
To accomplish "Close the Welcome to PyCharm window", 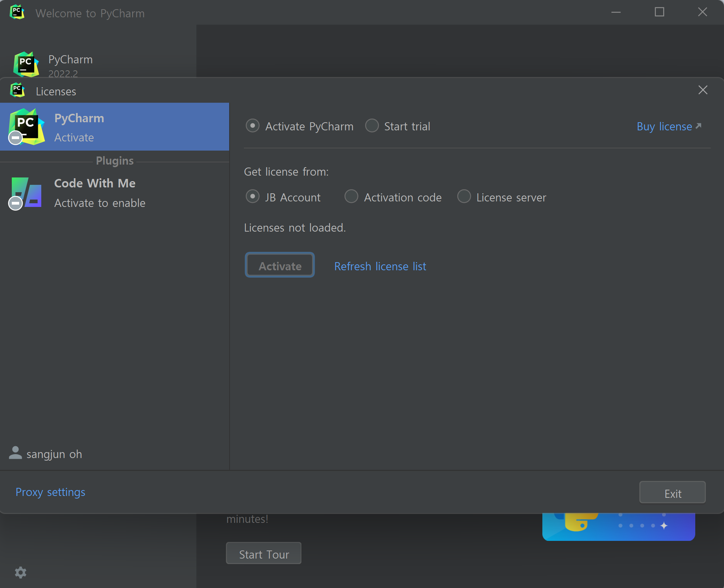I will [x=703, y=12].
